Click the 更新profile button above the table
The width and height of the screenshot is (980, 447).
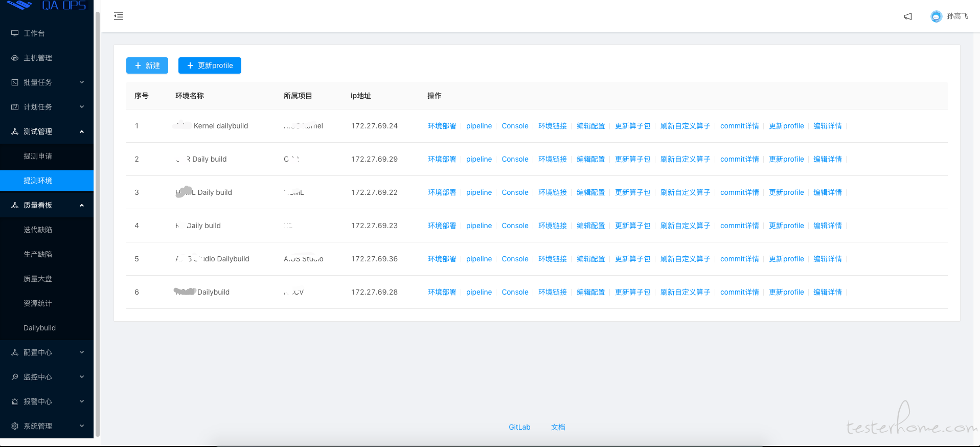(210, 65)
